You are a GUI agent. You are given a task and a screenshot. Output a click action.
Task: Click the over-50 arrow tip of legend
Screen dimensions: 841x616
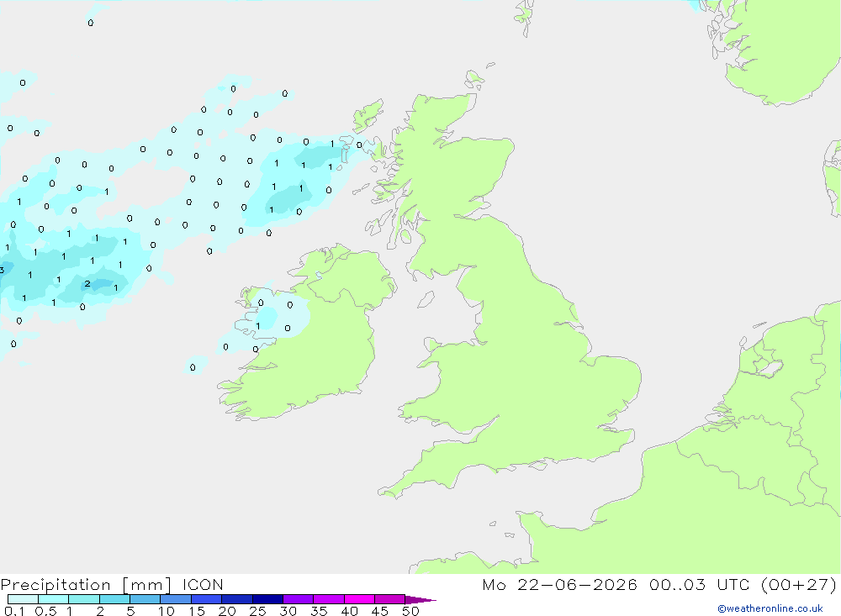[x=420, y=599]
